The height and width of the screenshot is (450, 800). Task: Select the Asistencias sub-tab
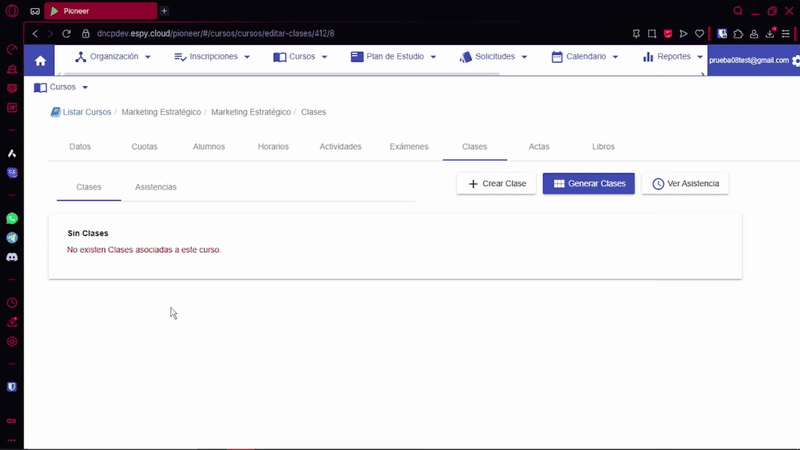pos(156,188)
